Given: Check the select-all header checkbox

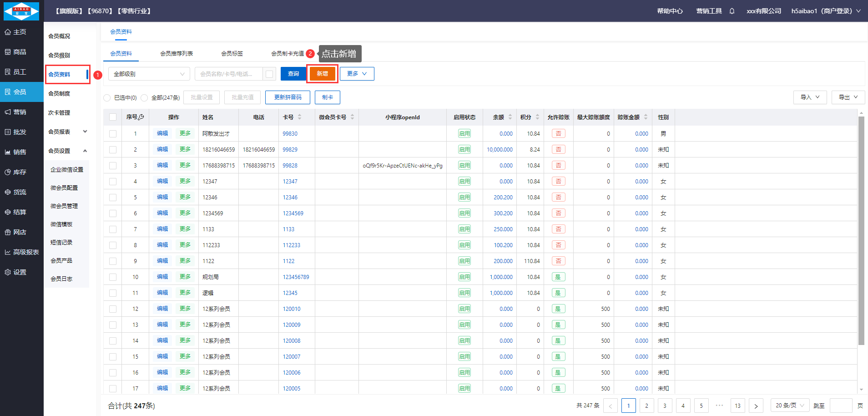Looking at the screenshot, I should pos(113,117).
